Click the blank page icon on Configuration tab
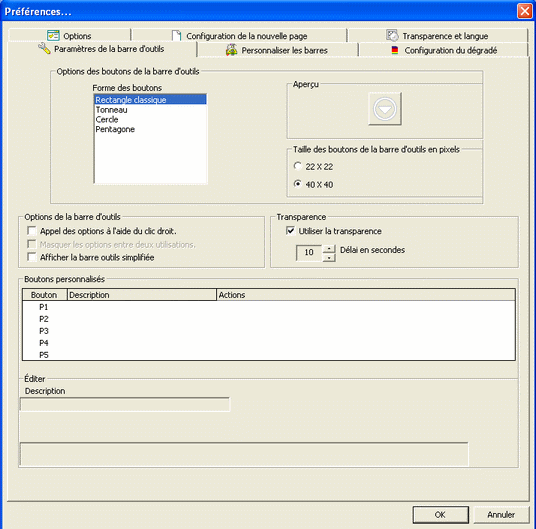Screen dimensions: 536x529 [176, 36]
